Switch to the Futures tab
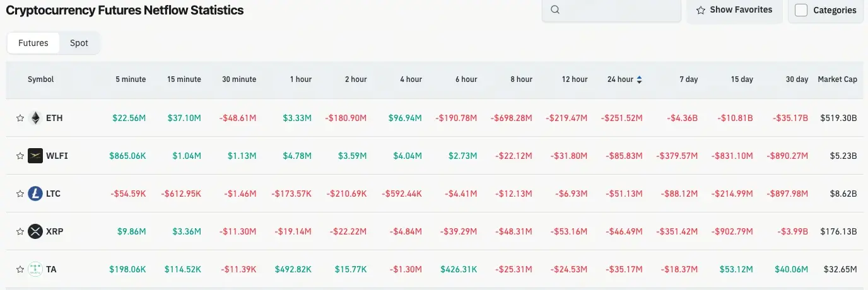 click(33, 43)
